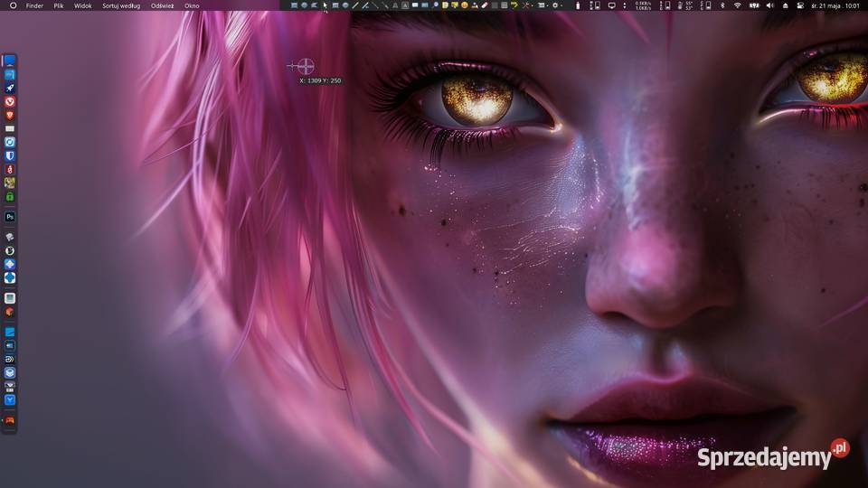Select the plain text A tool
The width and height of the screenshot is (868, 488).
(395, 5)
